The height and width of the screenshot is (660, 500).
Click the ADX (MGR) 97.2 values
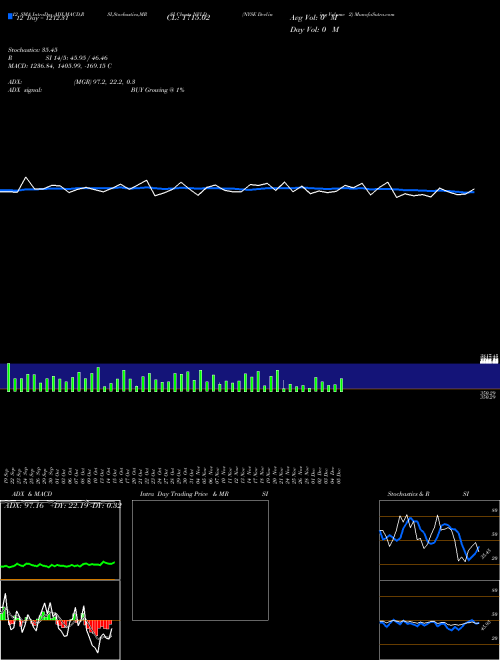pyautogui.click(x=104, y=82)
